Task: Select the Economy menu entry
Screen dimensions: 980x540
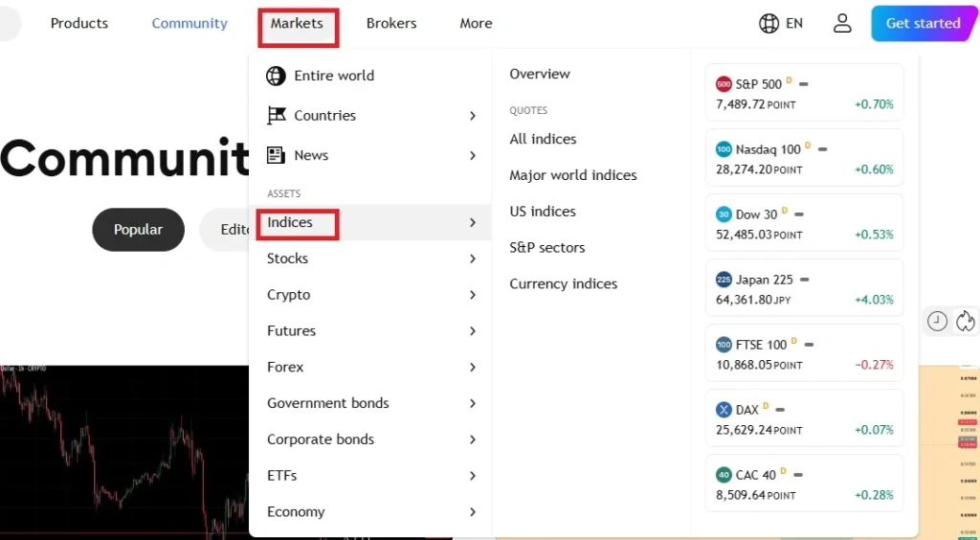Action: coord(370,512)
